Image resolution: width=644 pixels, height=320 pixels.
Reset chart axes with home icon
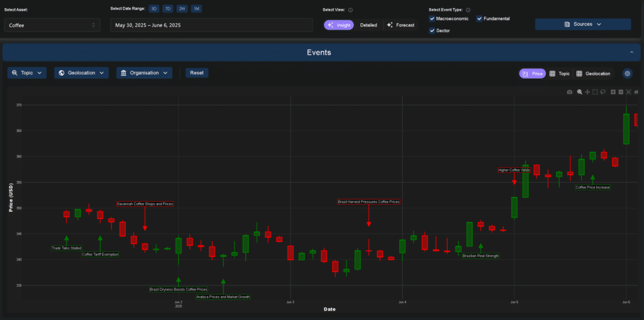point(636,92)
